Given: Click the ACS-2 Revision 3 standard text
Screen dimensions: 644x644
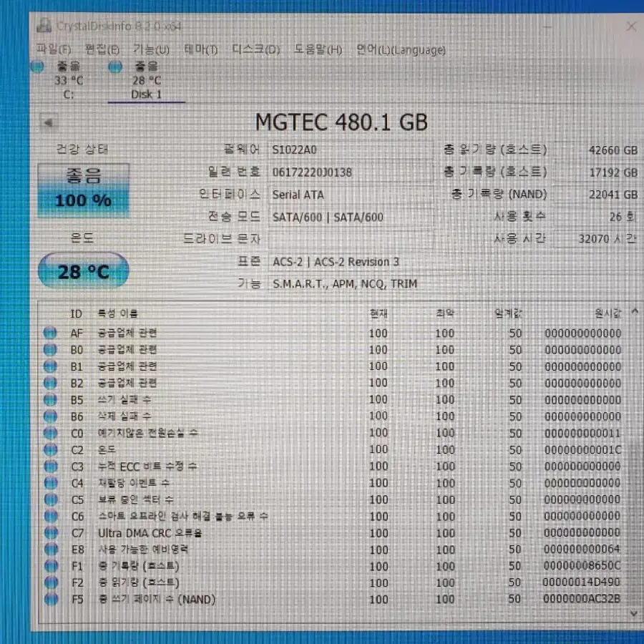Looking at the screenshot, I should [x=336, y=262].
